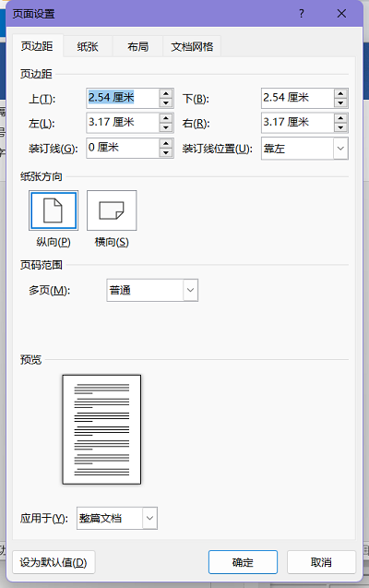
Task: Decrease the gutter (装订线) value
Action: [x=165, y=152]
